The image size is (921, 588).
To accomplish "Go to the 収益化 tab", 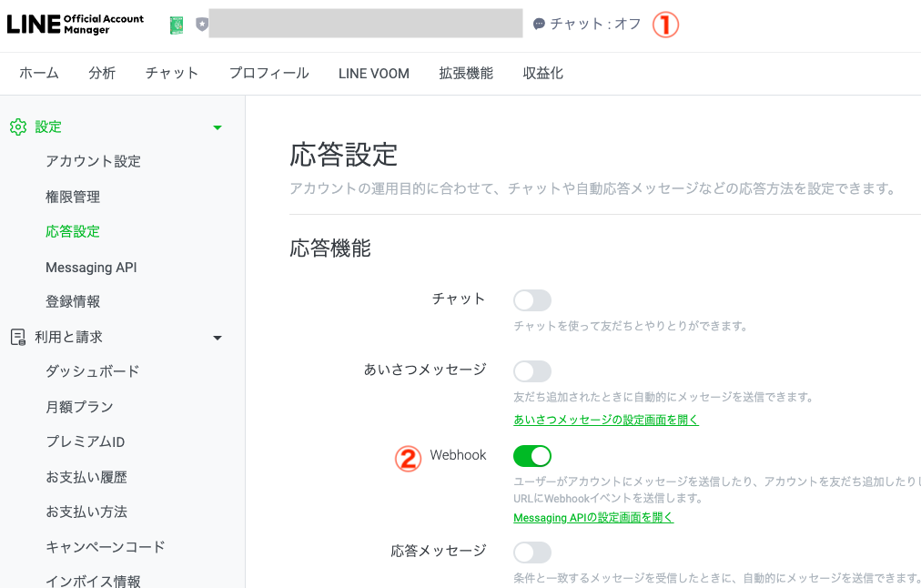I will click(x=542, y=74).
